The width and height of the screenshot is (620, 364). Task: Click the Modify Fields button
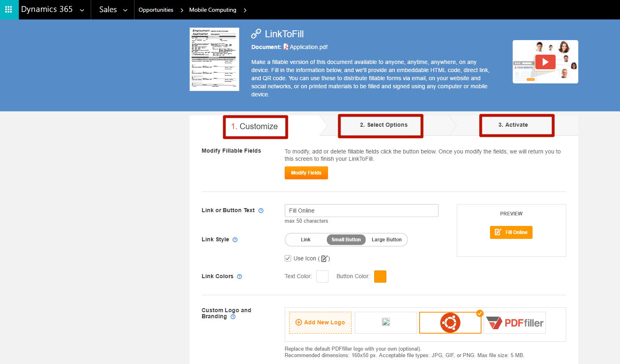[x=306, y=173]
